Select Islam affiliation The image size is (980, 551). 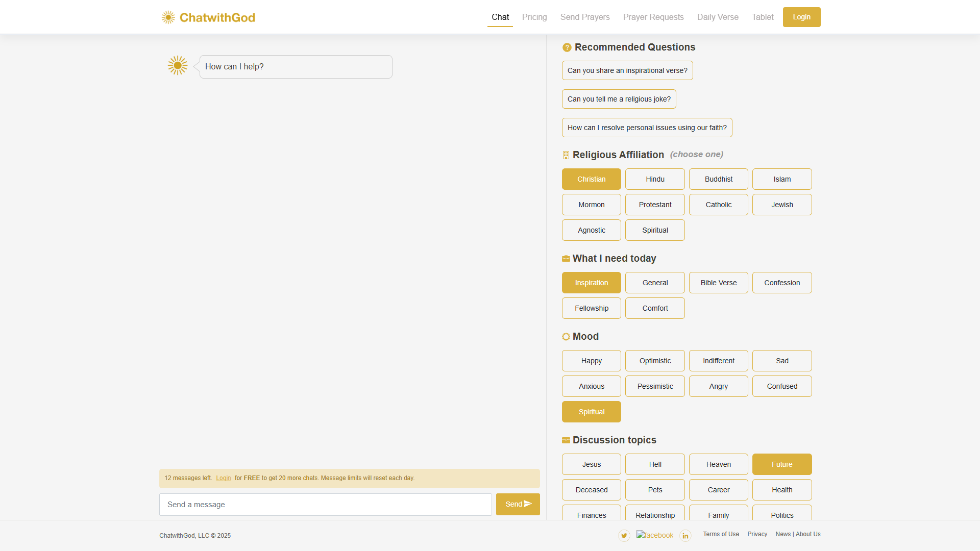coord(782,179)
